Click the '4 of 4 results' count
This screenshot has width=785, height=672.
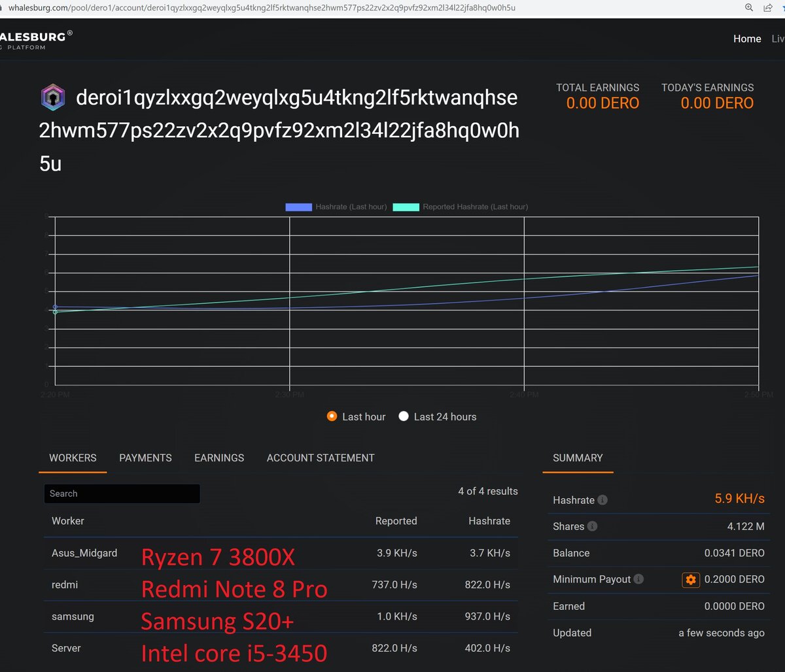pos(488,491)
